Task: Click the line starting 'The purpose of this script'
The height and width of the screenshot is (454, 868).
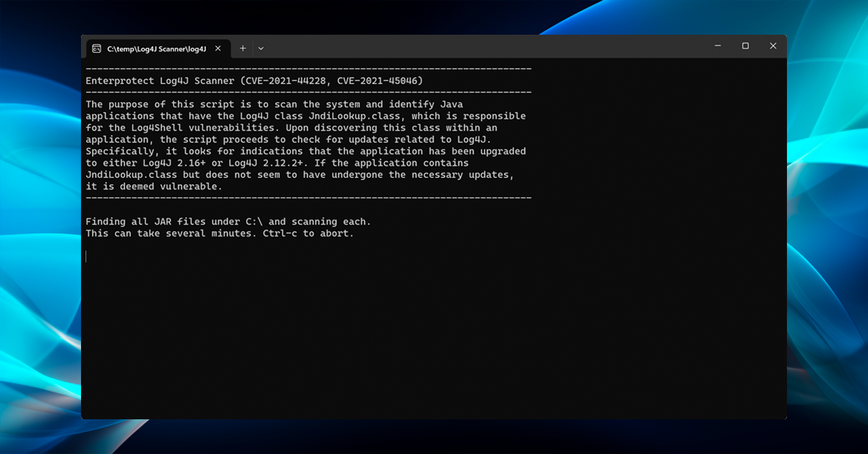Action: click(275, 104)
